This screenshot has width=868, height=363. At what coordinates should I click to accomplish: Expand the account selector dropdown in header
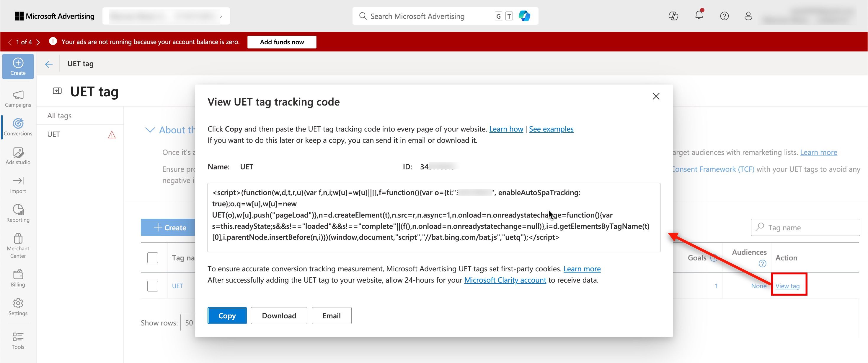[x=166, y=16]
